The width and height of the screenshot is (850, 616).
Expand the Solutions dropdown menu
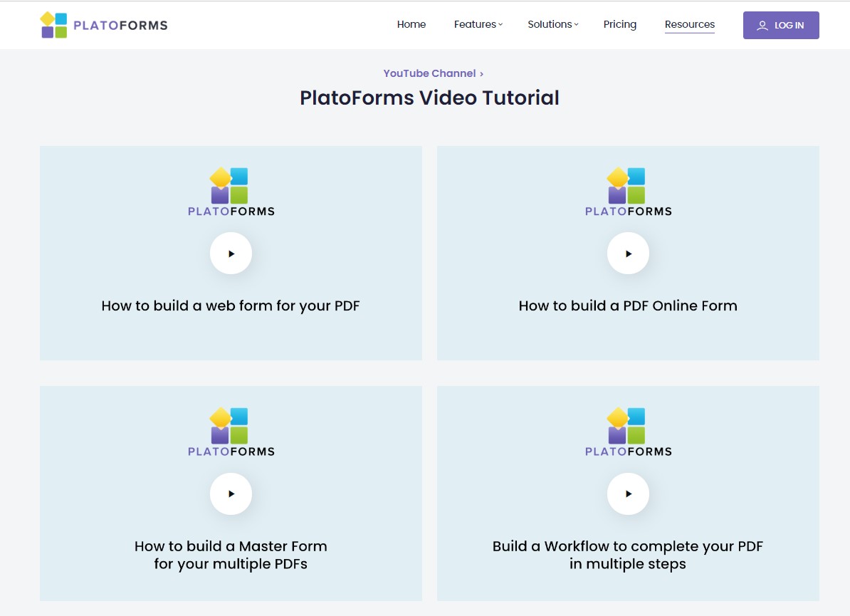coord(552,24)
